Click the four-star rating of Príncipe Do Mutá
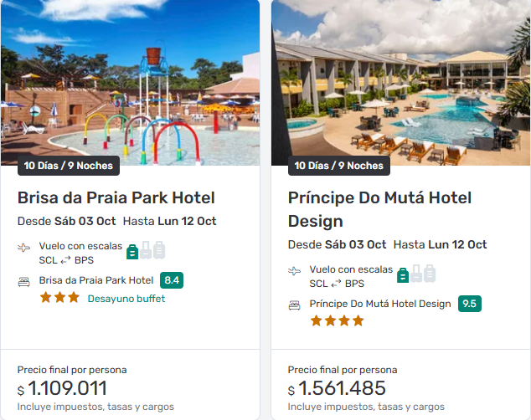531x420 pixels. (x=338, y=320)
